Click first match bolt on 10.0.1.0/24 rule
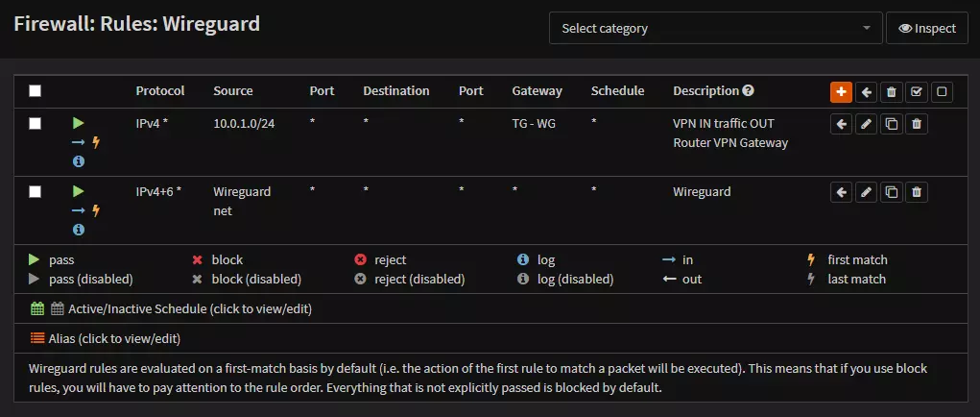 click(x=96, y=142)
